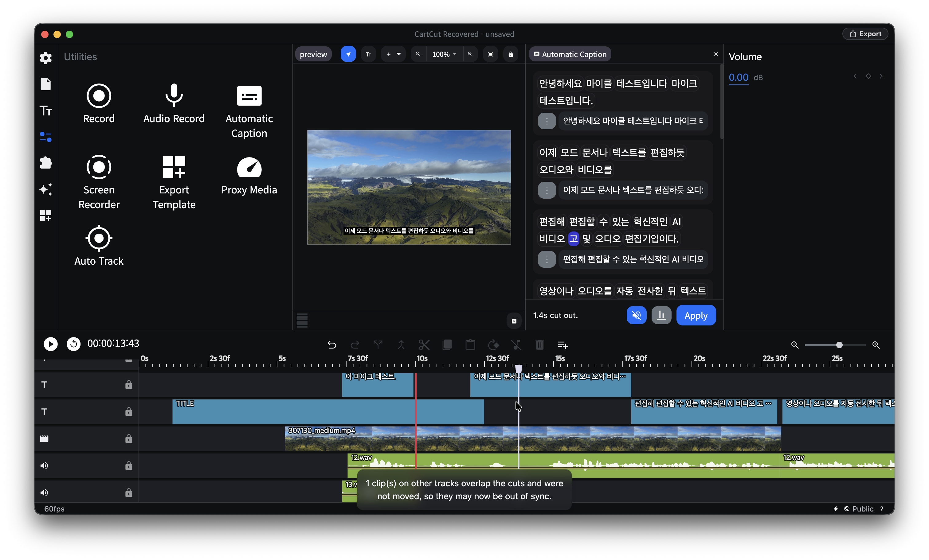
Task: Click the Apply button
Action: tap(696, 315)
